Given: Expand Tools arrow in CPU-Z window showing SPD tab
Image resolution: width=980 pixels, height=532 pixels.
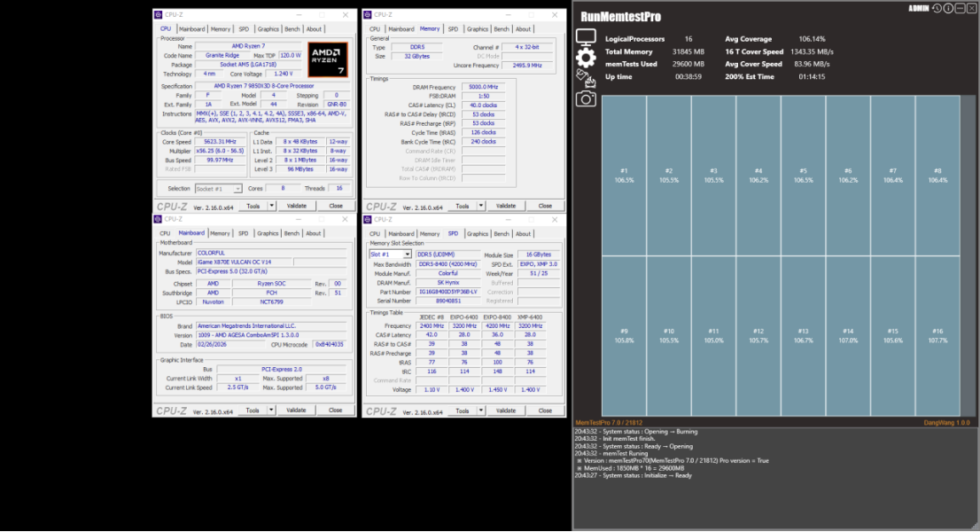Looking at the screenshot, I should [480, 411].
